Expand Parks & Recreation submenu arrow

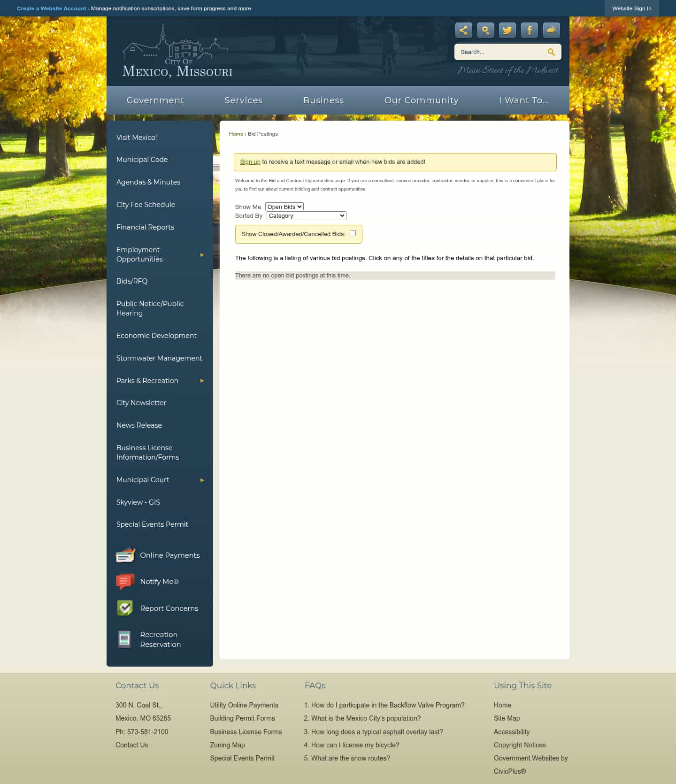pyautogui.click(x=202, y=381)
